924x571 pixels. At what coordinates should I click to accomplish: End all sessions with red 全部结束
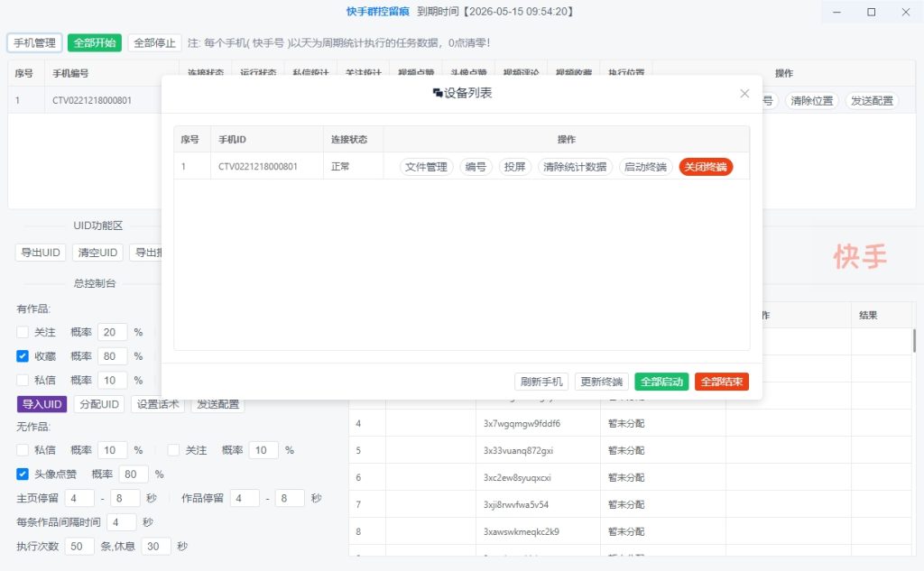pyautogui.click(x=721, y=382)
